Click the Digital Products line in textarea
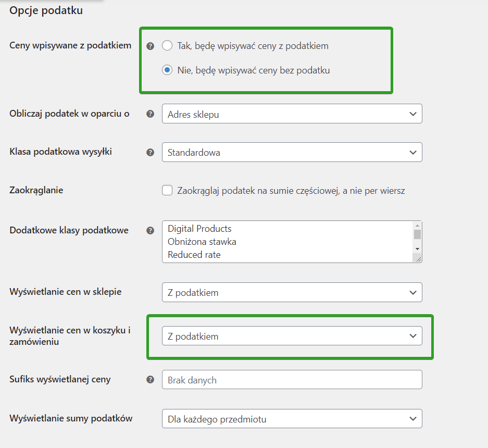 (x=199, y=229)
